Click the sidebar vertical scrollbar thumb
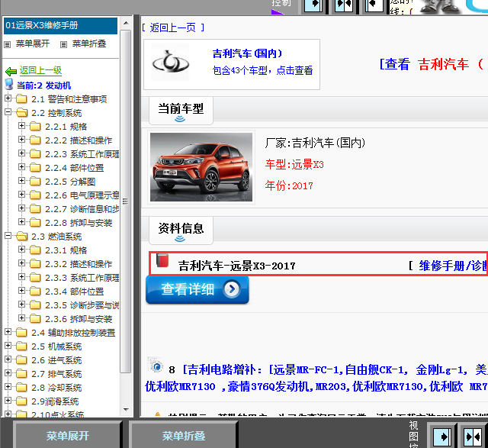The width and height of the screenshot is (488, 448). point(126,201)
